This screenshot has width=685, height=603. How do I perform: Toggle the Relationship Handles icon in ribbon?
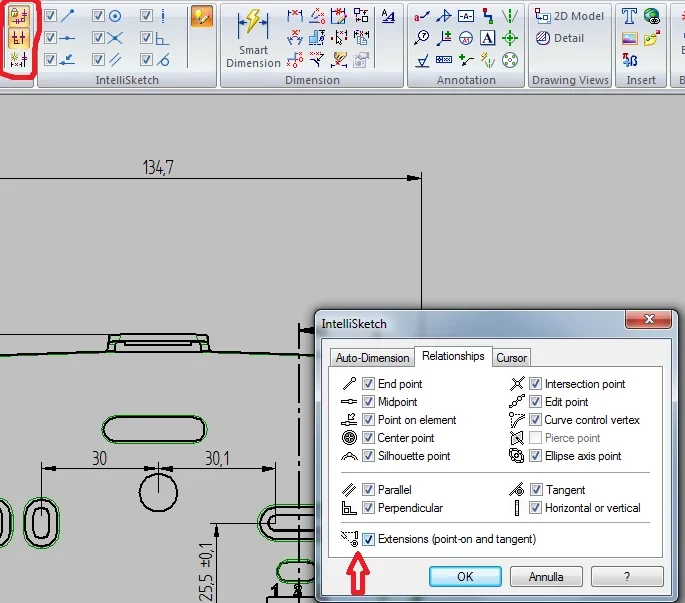point(19,38)
